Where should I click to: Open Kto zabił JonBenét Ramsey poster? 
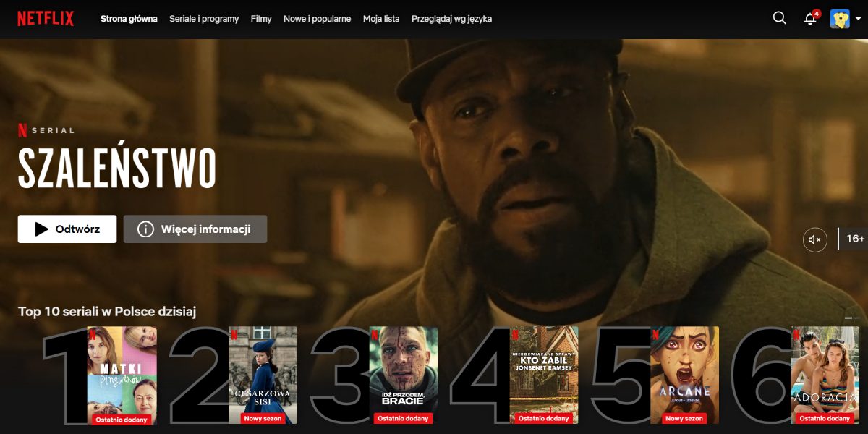[x=543, y=375]
